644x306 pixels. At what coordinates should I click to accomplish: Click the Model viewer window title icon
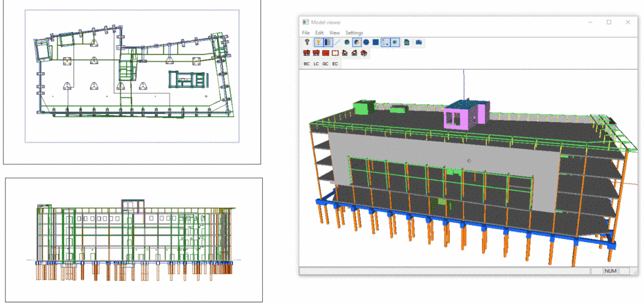[305, 22]
